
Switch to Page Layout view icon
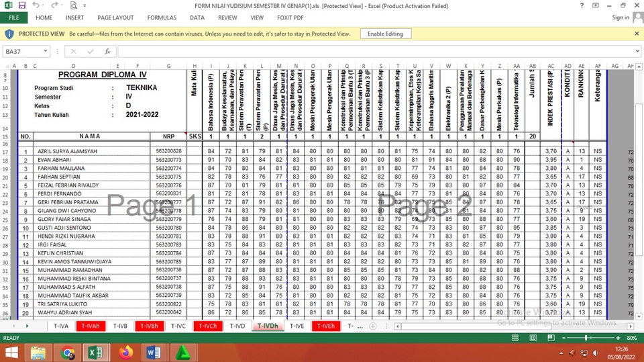click(x=533, y=338)
